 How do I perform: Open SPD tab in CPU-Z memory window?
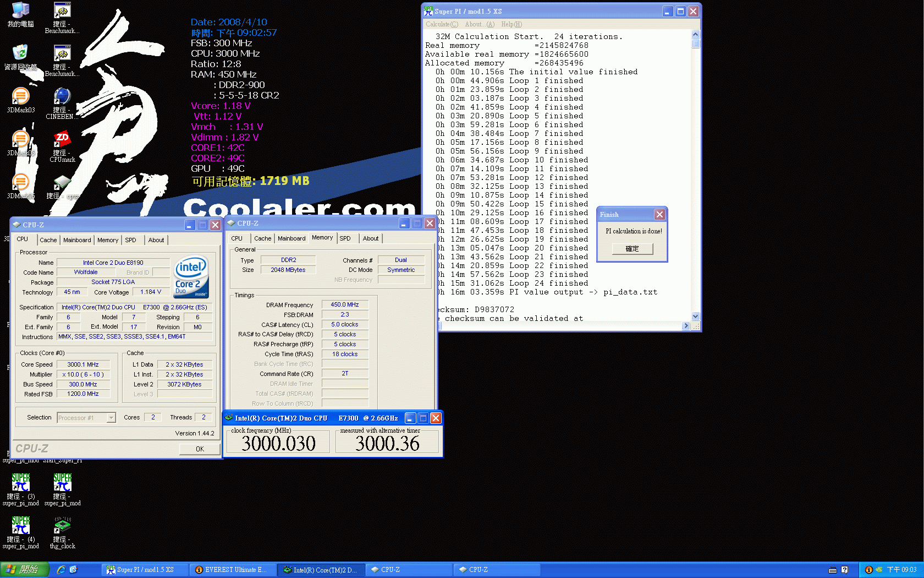pos(345,238)
